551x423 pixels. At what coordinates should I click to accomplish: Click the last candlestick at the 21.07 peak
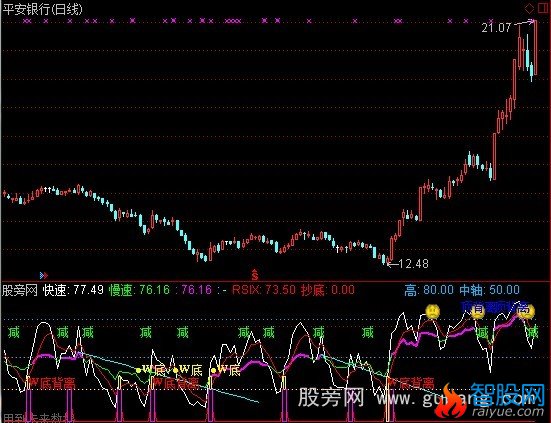click(x=536, y=47)
